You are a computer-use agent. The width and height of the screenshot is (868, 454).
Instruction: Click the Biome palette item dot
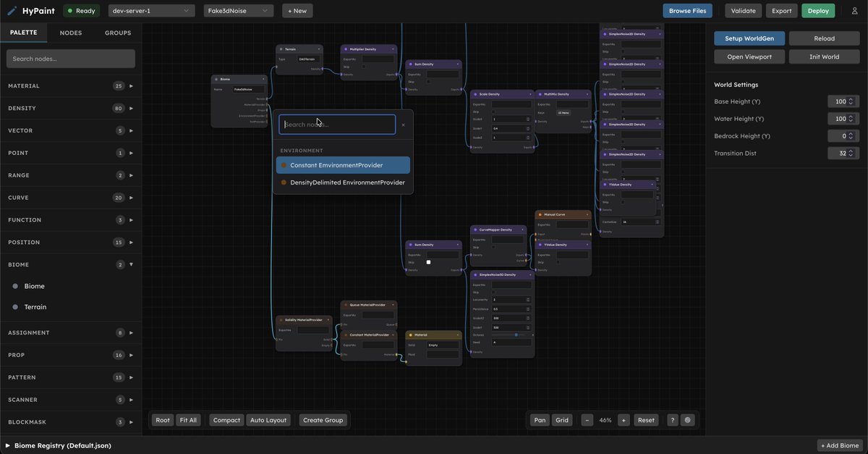point(15,286)
